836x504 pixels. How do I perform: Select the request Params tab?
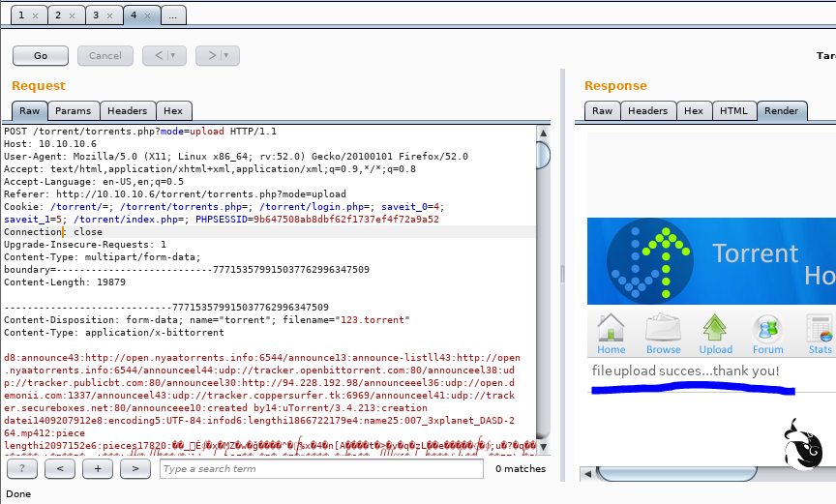[73, 111]
